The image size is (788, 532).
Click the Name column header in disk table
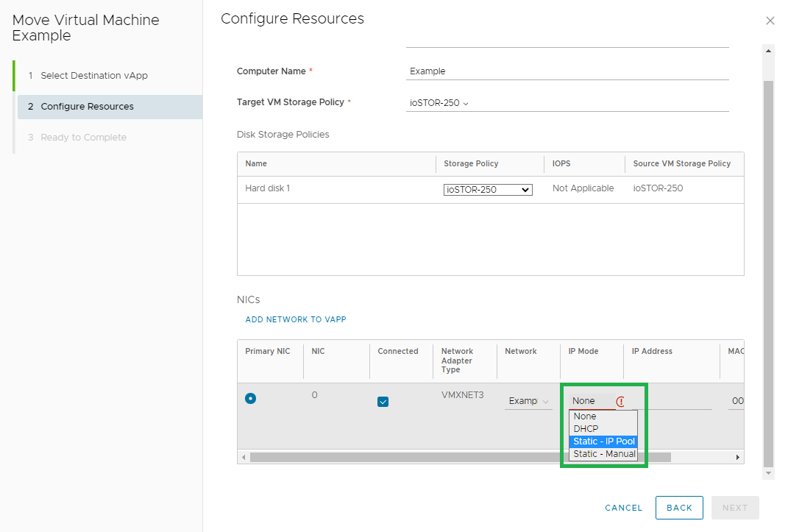pos(256,164)
